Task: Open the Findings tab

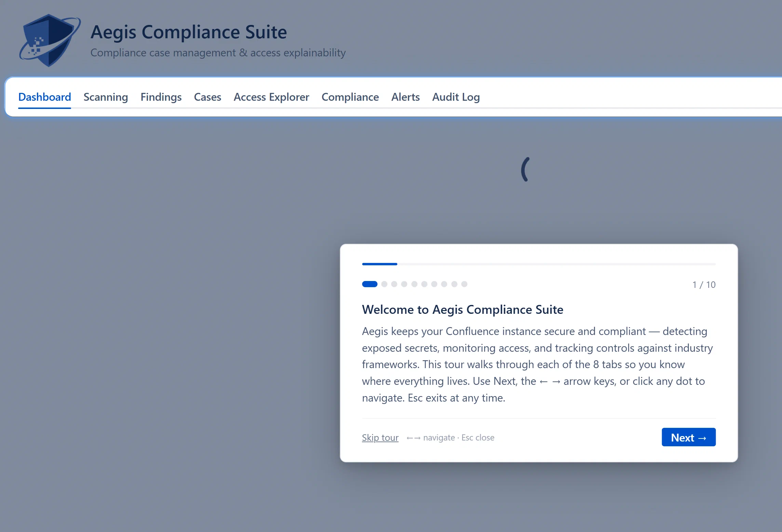Action: [161, 97]
